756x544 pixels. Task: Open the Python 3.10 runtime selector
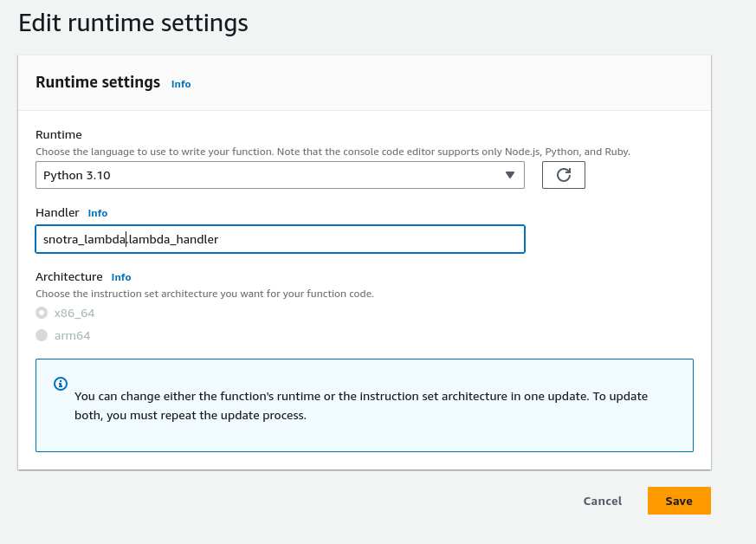coord(279,175)
